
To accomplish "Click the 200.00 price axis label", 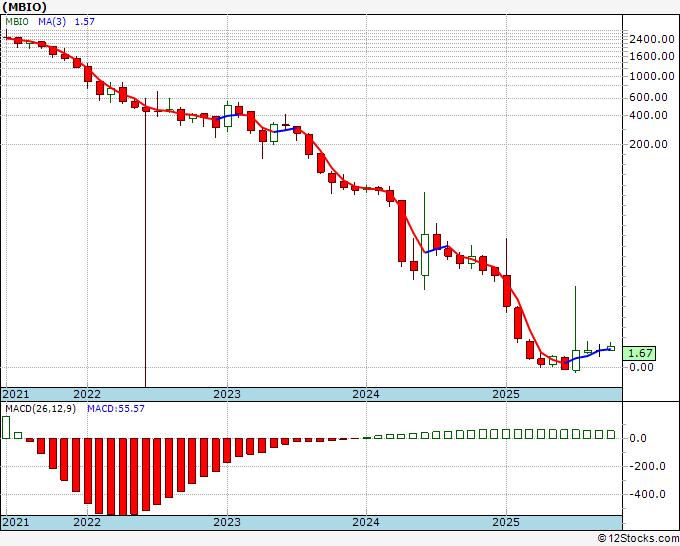I will [648, 144].
